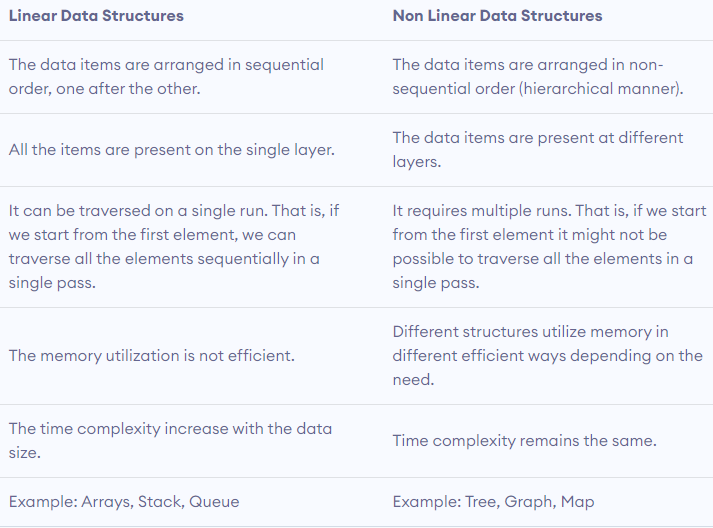Image resolution: width=713 pixels, height=528 pixels.
Task: Click the word 'Queue' in the examples row
Action: pos(215,501)
